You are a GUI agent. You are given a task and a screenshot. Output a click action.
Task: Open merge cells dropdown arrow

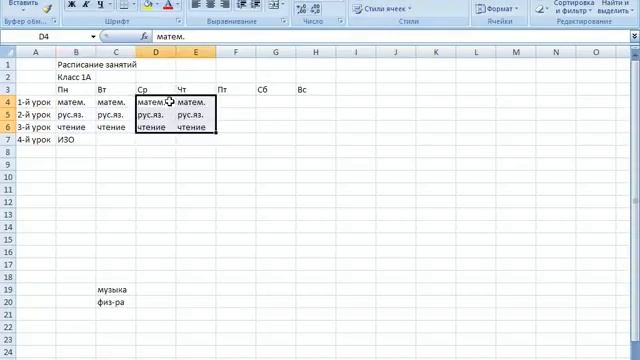(x=283, y=5)
